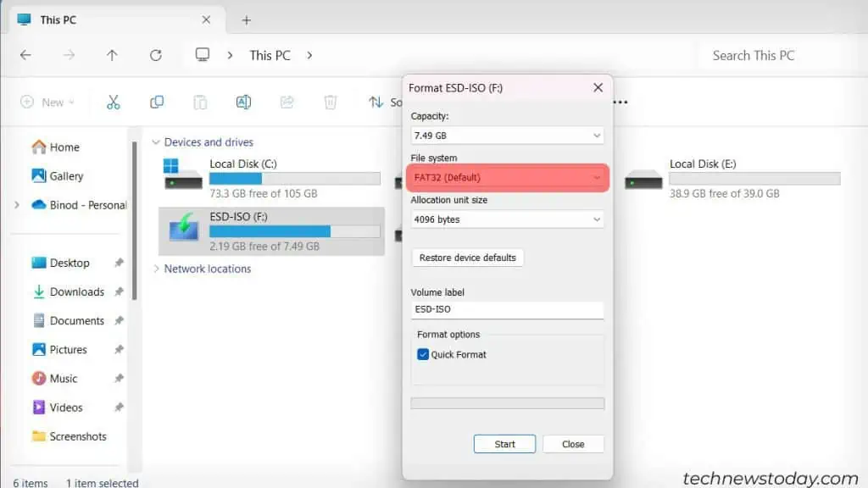Click the Volume label text field

(507, 309)
